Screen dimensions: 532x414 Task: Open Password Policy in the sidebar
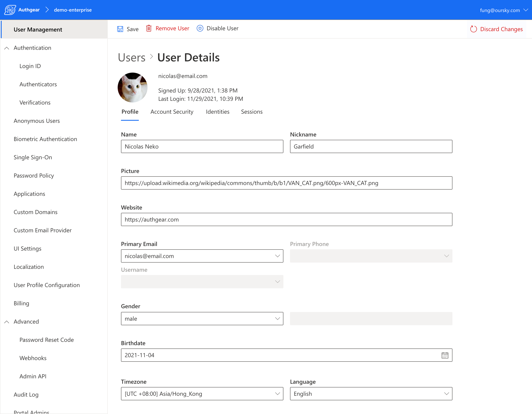pos(34,175)
